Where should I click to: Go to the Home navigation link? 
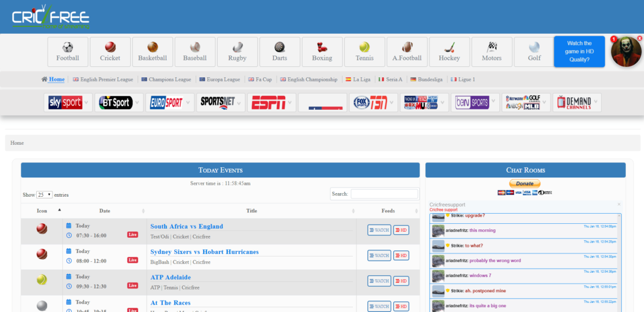(x=57, y=79)
